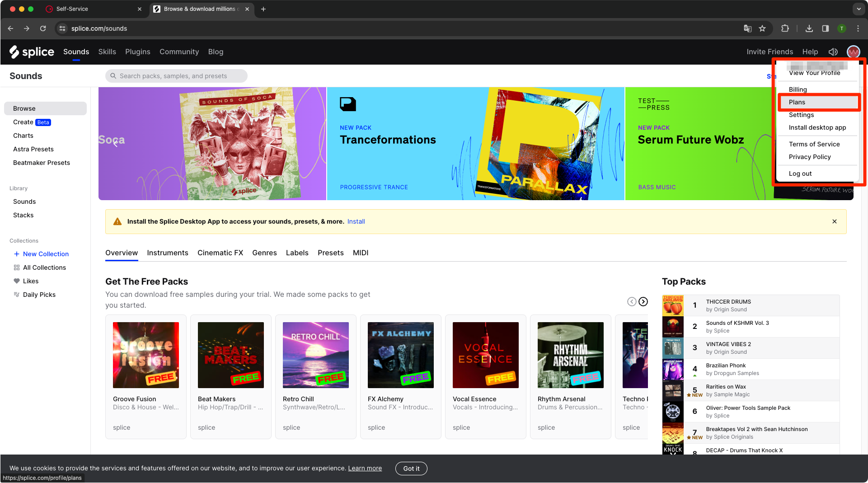868x483 pixels.
Task: Log out from the profile menu
Action: pyautogui.click(x=800, y=174)
